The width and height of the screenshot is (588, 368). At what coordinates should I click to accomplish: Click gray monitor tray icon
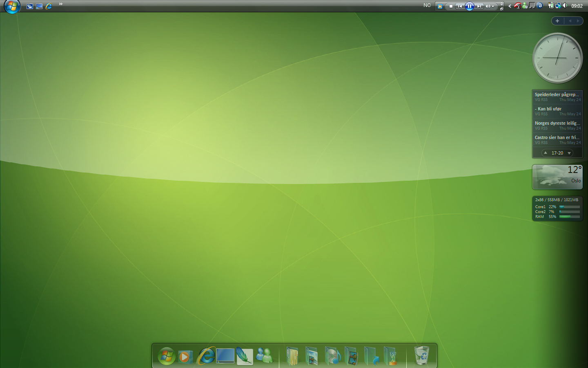[532, 5]
